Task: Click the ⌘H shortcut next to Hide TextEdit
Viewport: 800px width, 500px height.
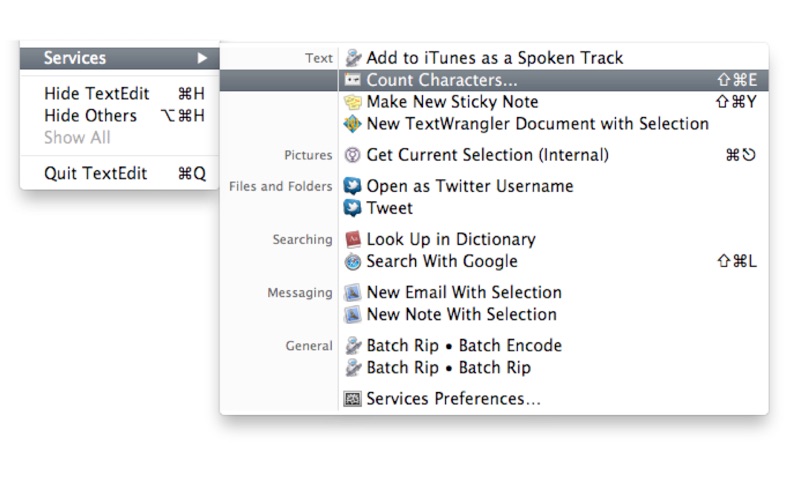Action: [191, 93]
